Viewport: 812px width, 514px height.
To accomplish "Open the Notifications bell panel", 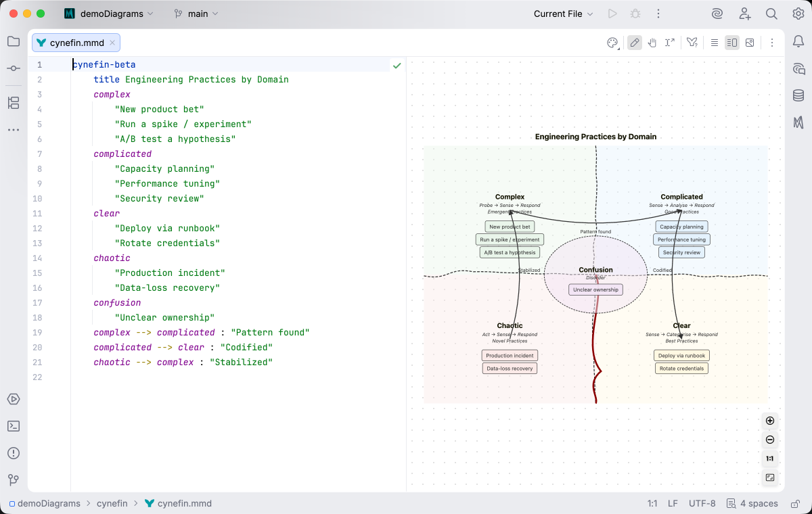I will tap(798, 41).
